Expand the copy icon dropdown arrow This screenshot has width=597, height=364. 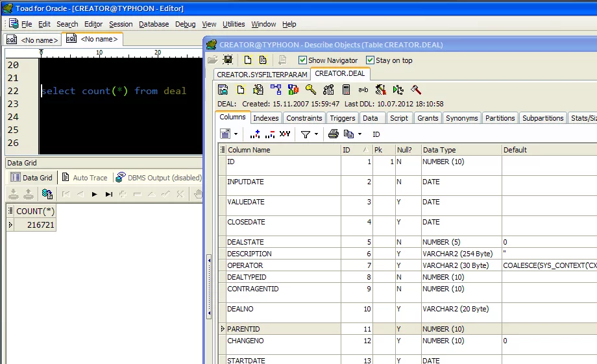point(359,134)
